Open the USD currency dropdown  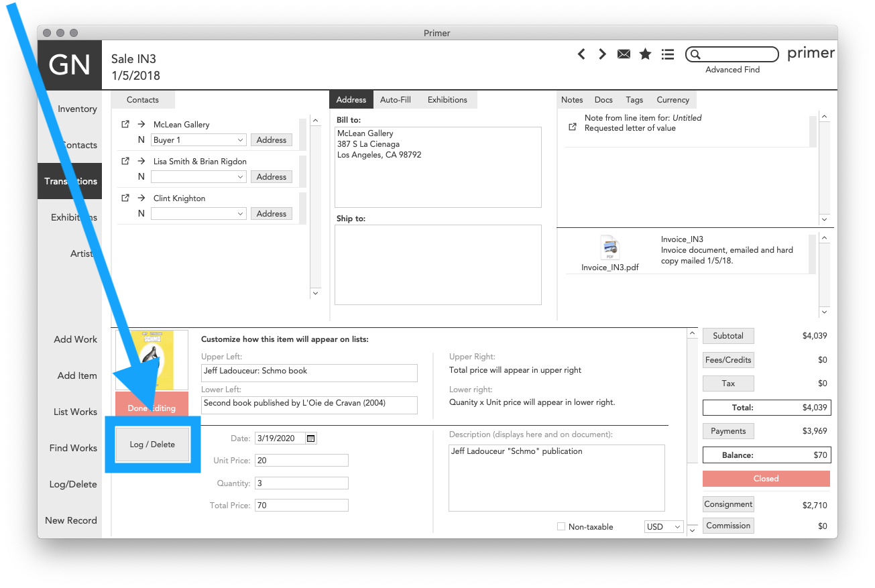663,526
